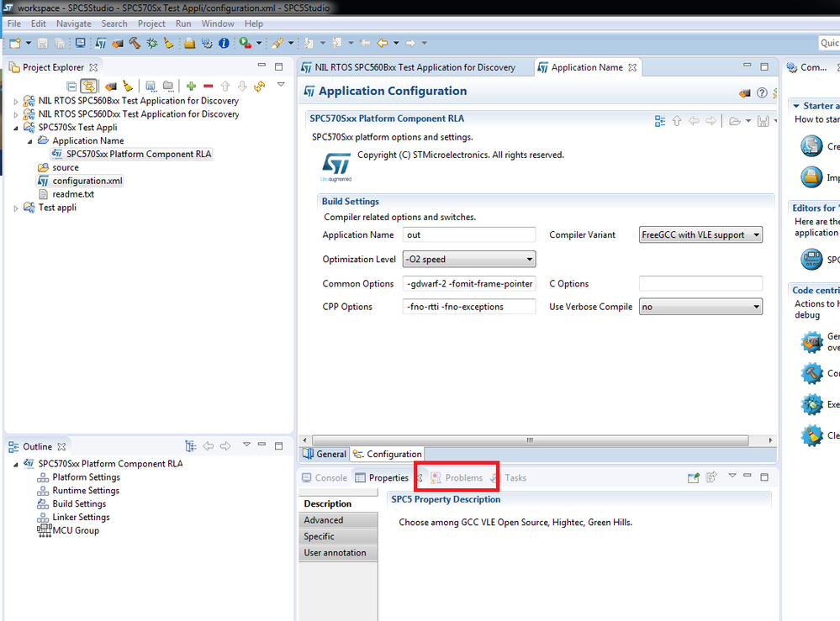Click the Generate code gear icon
This screenshot has width=840, height=621.
pos(811,341)
